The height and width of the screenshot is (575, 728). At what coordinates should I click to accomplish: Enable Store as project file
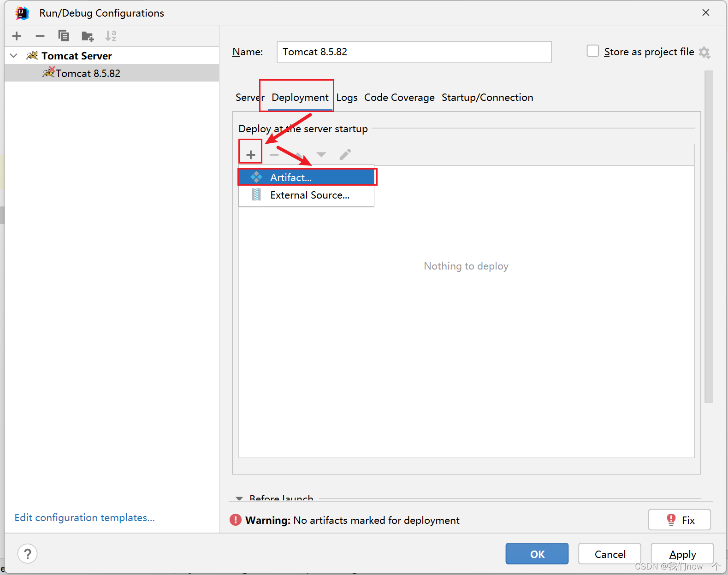pyautogui.click(x=592, y=51)
